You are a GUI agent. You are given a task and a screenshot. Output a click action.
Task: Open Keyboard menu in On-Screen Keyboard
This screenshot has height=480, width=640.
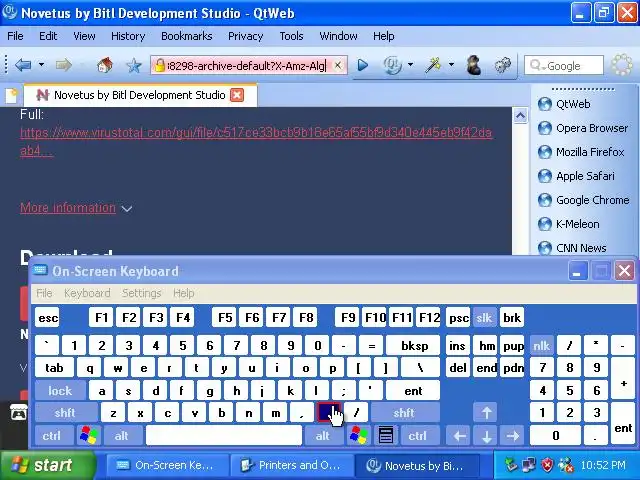point(87,293)
